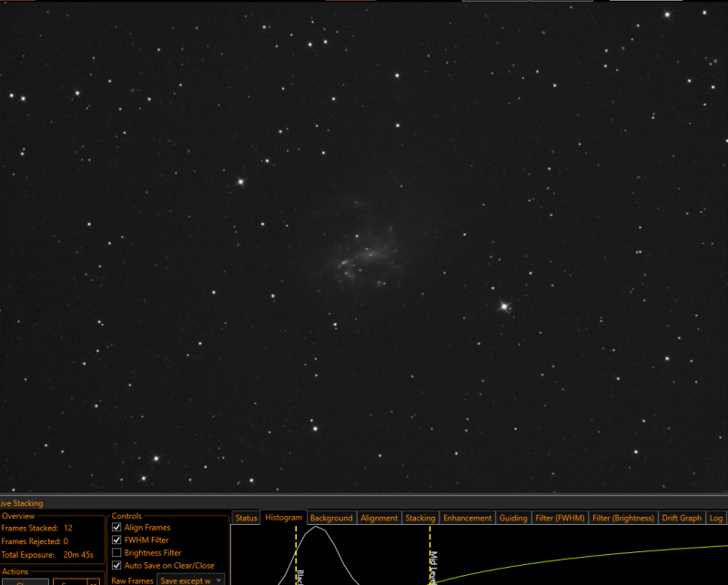Switch to the Stacking tab
Image resolution: width=728 pixels, height=585 pixels.
(420, 518)
